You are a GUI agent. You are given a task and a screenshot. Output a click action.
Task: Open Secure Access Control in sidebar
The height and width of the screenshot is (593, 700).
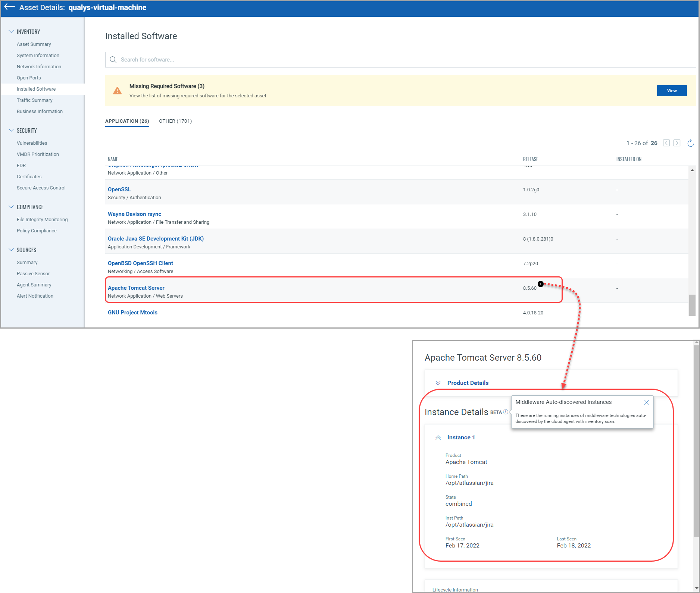pyautogui.click(x=41, y=188)
